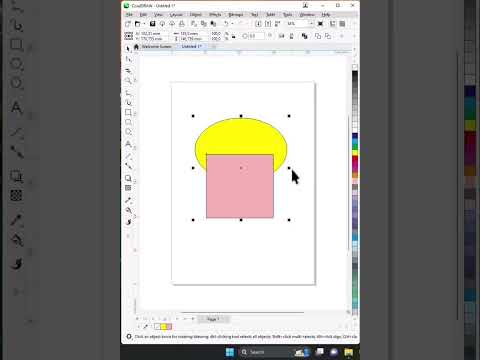Click the Page 1 tab
Screen dimensions: 480x360
click(x=213, y=319)
